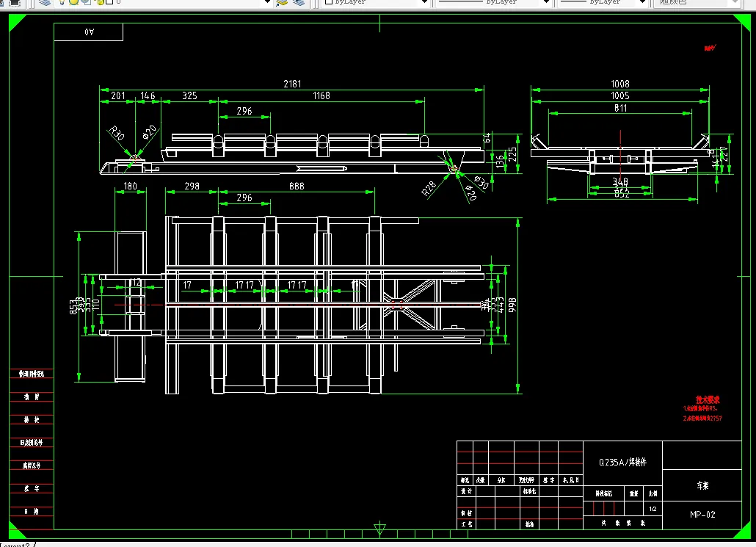Click the Layer Previous icon
This screenshot has height=547, width=756.
pyautogui.click(x=299, y=2)
